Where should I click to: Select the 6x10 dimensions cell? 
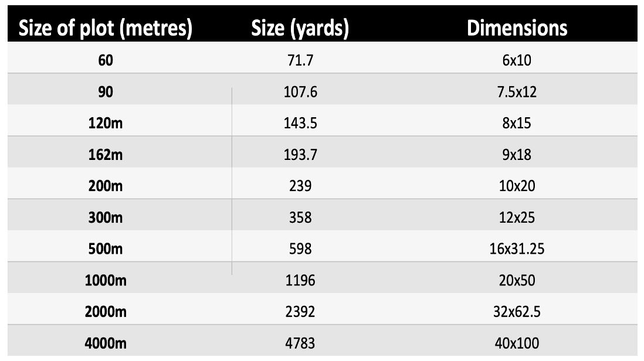[x=517, y=60]
